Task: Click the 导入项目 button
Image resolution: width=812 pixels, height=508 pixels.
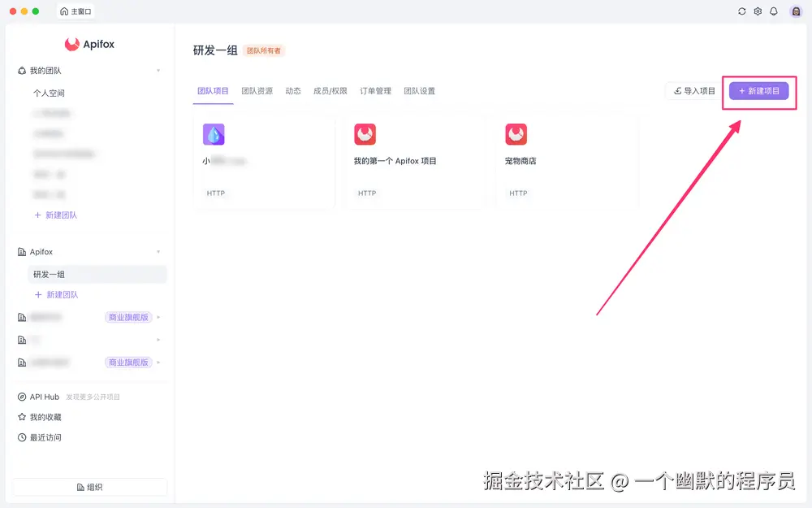Action: 694,91
